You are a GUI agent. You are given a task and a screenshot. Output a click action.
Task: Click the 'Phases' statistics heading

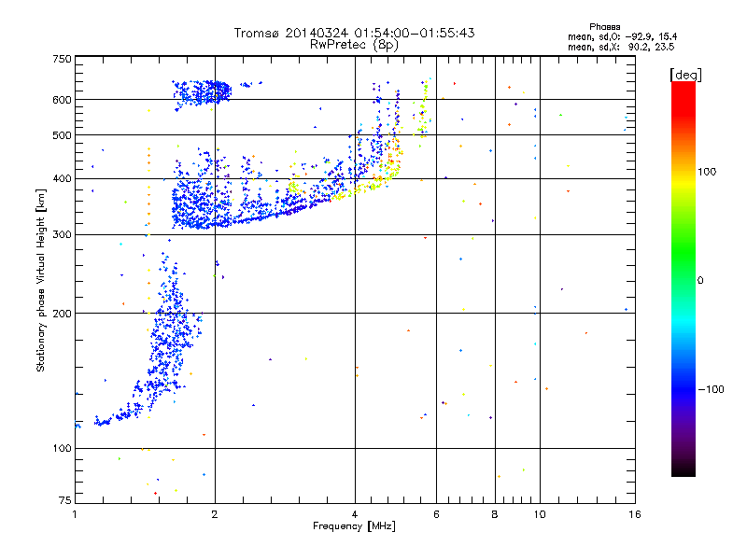click(x=604, y=27)
